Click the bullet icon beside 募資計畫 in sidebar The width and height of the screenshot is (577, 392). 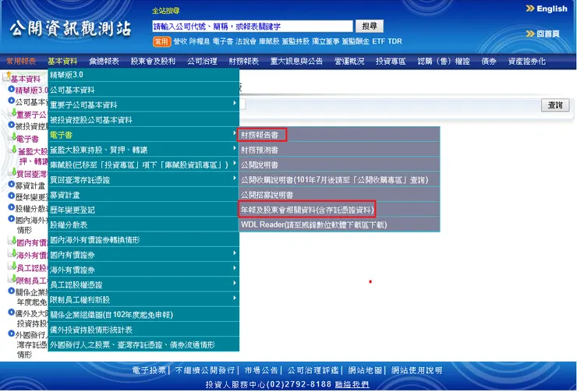12,184
